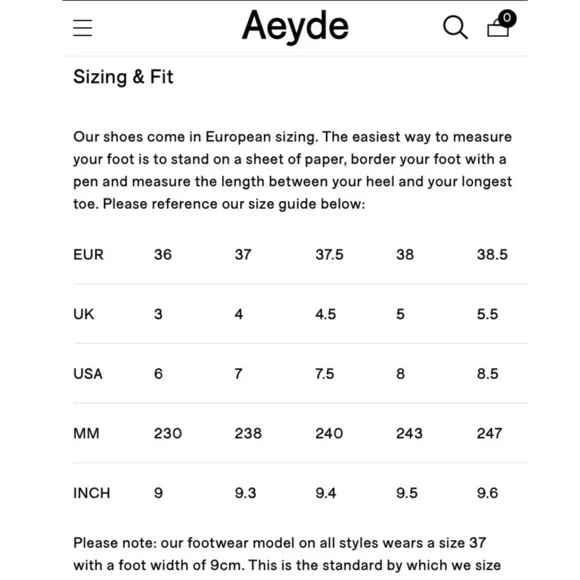Open the shopping bag cart
The image size is (580, 580).
pos(498,28)
